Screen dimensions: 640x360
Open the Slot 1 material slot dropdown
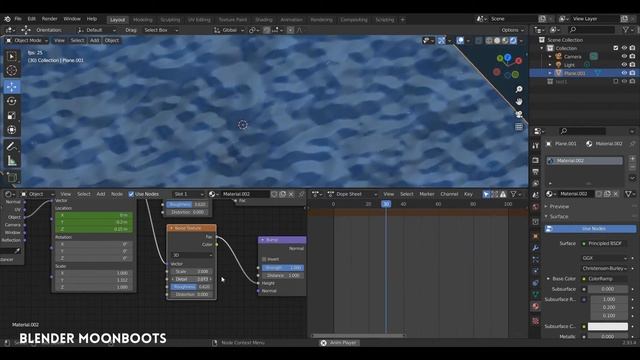[188, 194]
